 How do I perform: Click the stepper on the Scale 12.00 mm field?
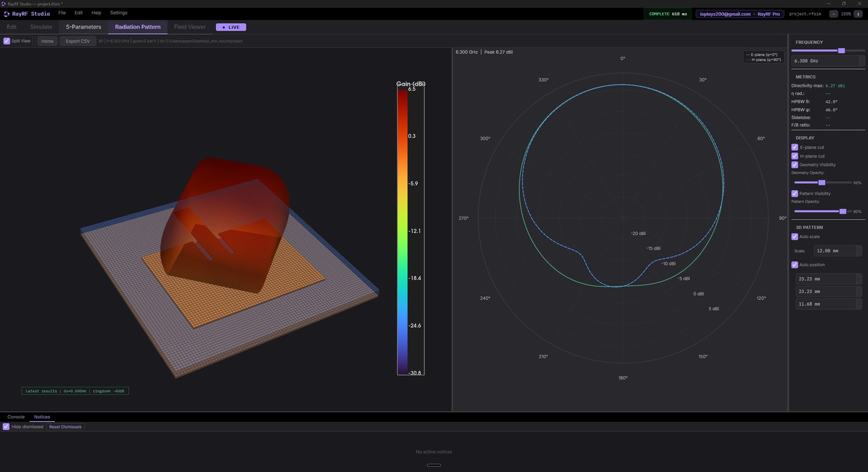point(859,250)
